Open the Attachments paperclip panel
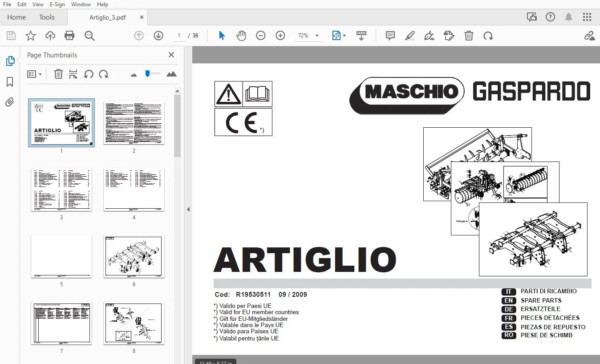 click(x=10, y=102)
